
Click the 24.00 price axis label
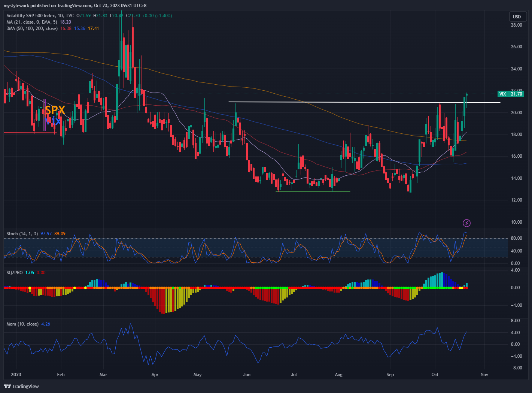(x=516, y=69)
